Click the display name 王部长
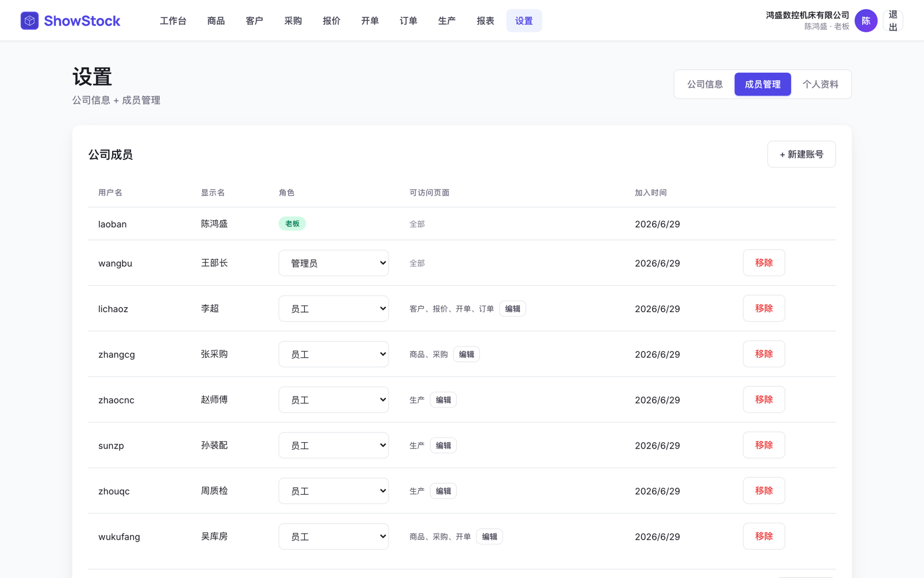Viewport: 924px width, 578px height. point(214,263)
